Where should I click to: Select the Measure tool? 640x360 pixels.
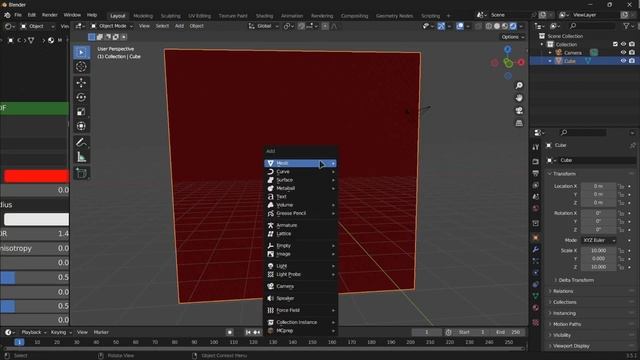tap(81, 157)
